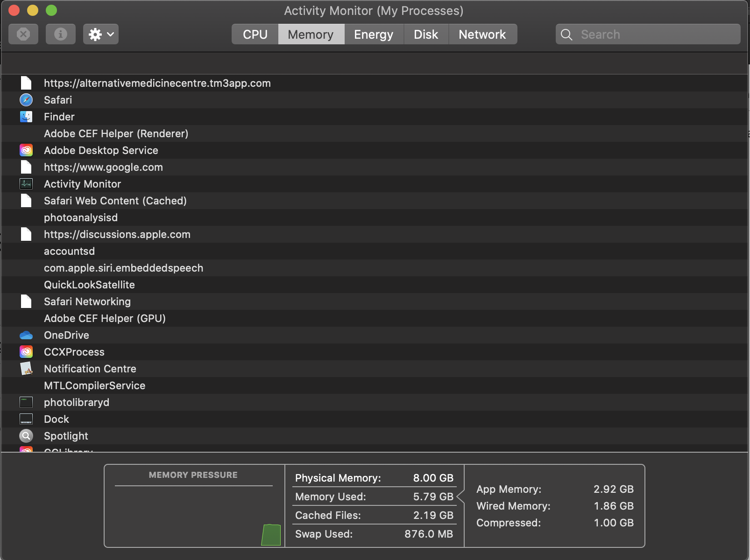Select the Activity Monitor process name
This screenshot has width=750, height=560.
tap(83, 184)
